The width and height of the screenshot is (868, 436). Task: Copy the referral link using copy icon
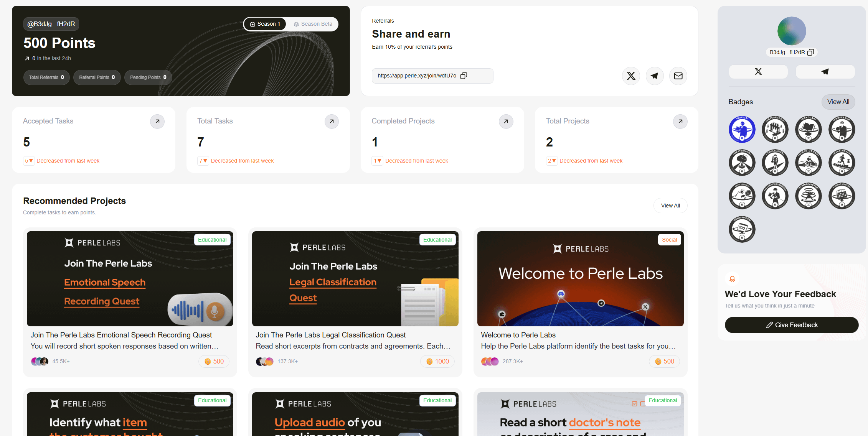pyautogui.click(x=464, y=76)
